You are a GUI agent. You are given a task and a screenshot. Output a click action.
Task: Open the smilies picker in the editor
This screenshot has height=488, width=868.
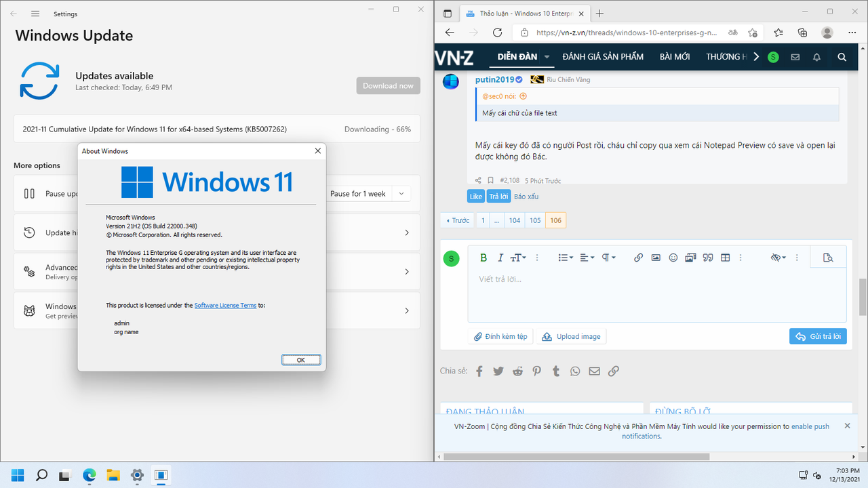point(673,258)
